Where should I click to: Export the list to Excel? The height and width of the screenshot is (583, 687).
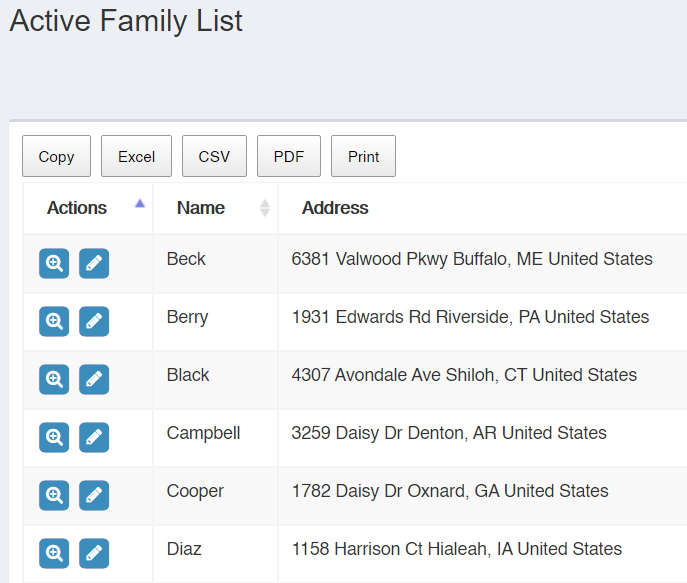136,156
